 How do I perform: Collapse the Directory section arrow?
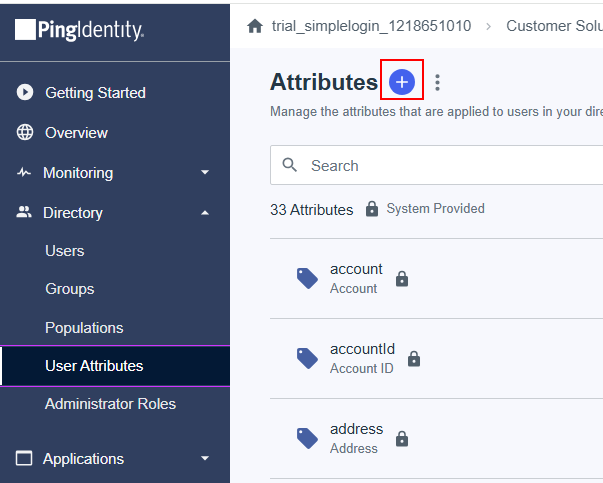coord(205,213)
